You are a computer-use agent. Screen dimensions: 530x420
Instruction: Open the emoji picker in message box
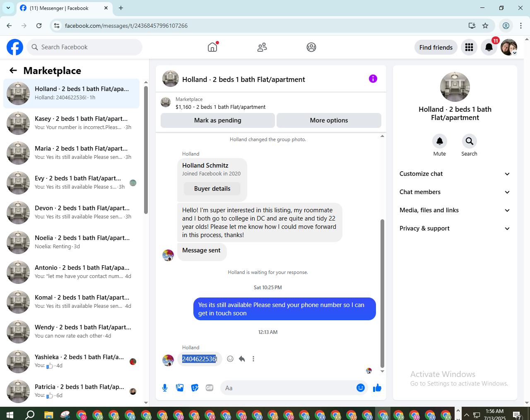(361, 388)
